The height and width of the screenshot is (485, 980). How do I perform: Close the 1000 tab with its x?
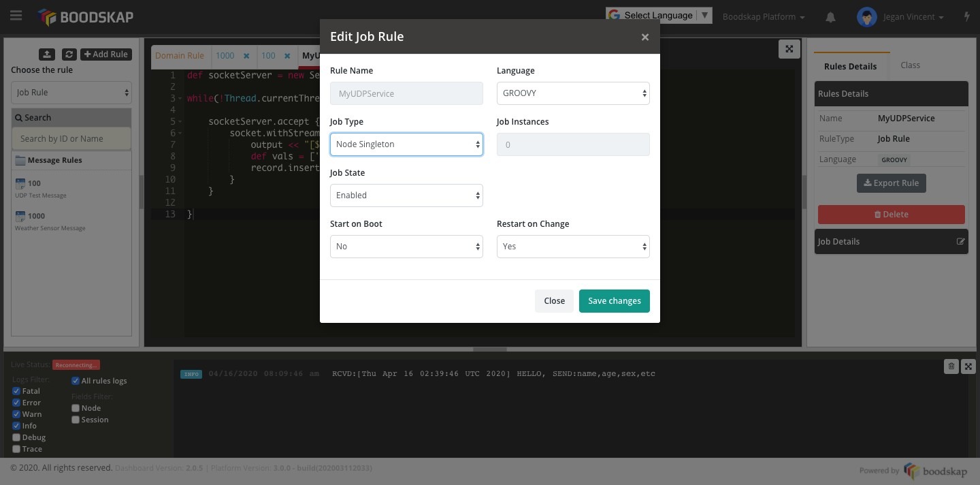click(x=246, y=56)
